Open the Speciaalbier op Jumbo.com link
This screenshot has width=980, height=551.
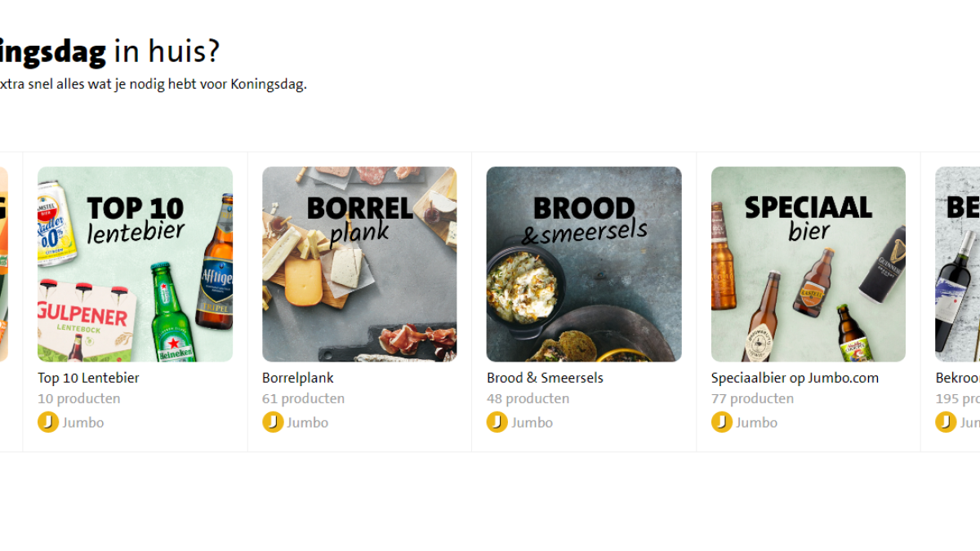795,378
